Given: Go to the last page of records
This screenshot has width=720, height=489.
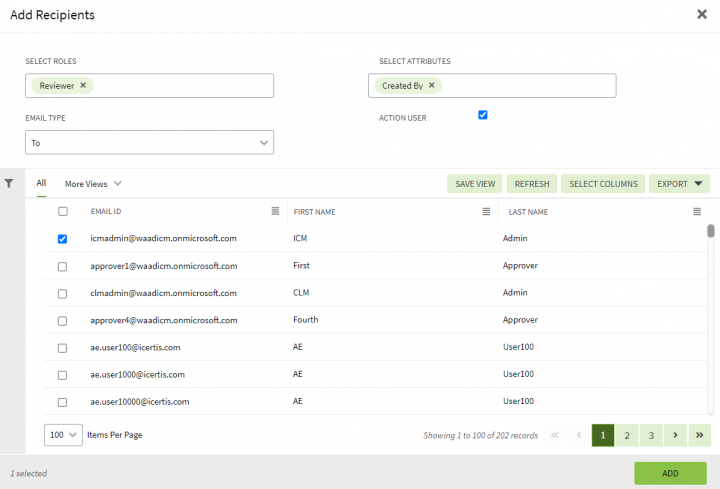Looking at the screenshot, I should (x=700, y=435).
